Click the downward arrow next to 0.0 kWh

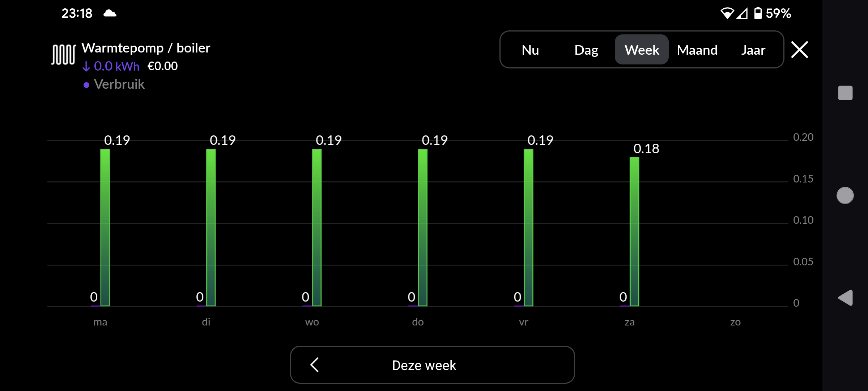[86, 66]
